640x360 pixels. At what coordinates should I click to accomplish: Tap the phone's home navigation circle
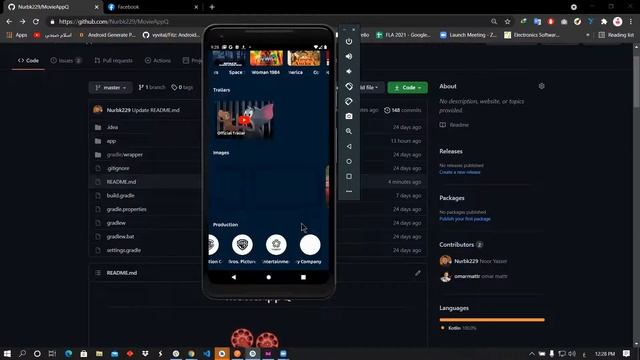click(x=269, y=277)
